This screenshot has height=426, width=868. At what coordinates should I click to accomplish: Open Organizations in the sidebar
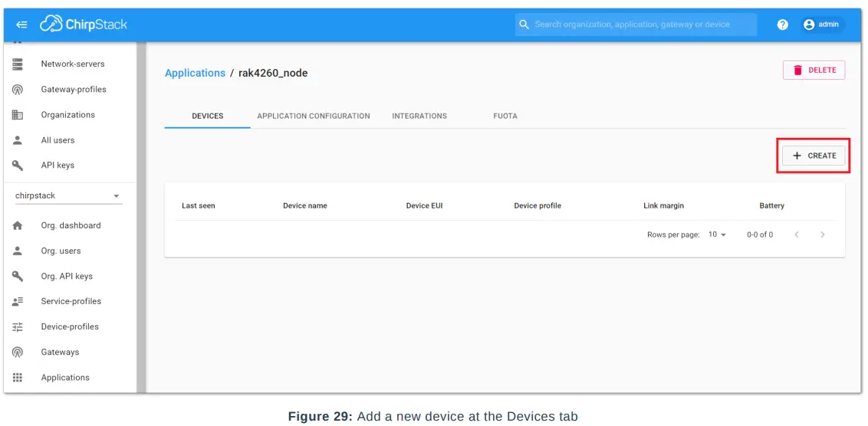70,114
